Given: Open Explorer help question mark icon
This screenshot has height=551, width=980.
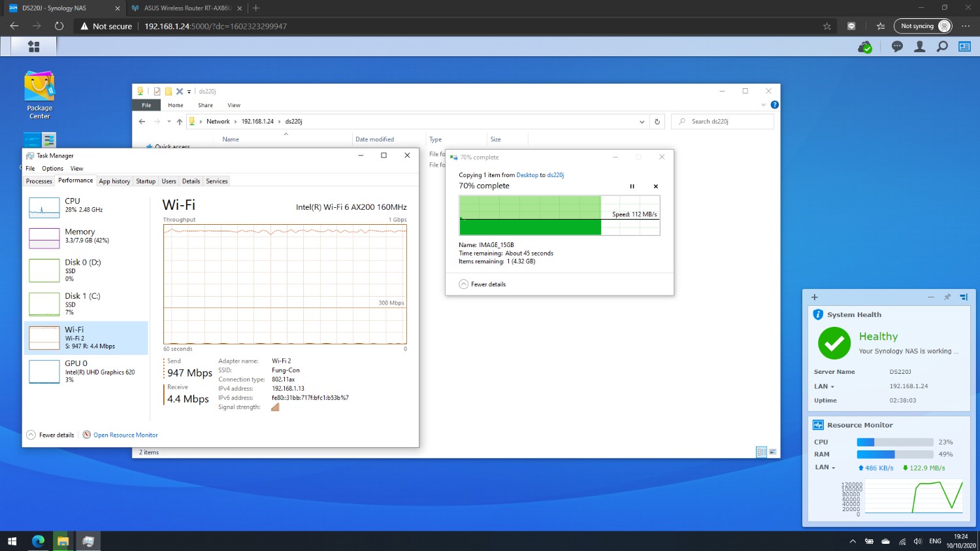Looking at the screenshot, I should coord(774,105).
